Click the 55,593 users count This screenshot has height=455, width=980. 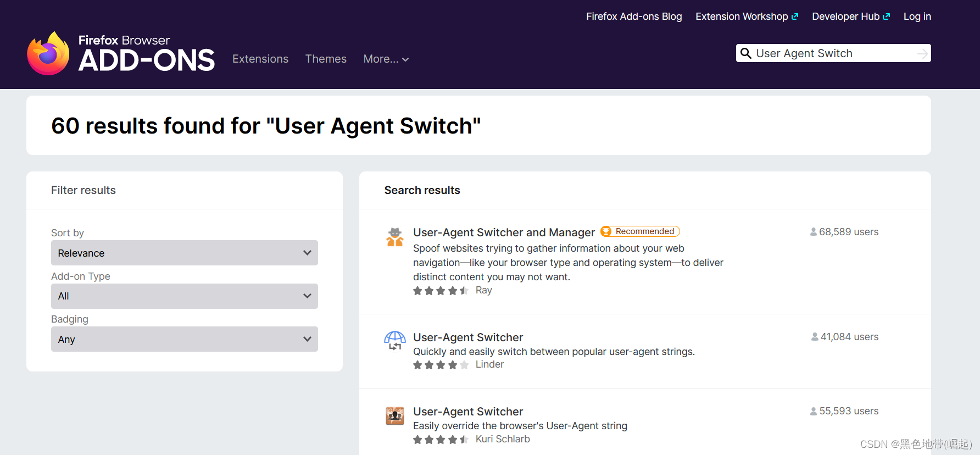click(849, 411)
